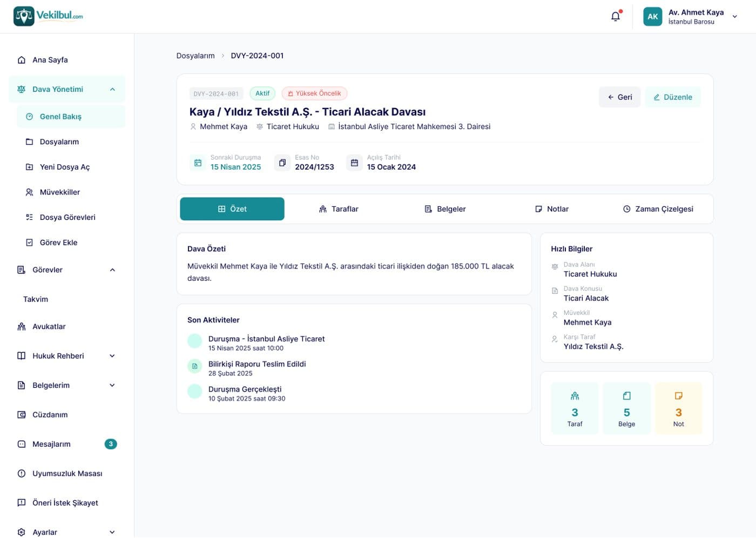Click the Vekilbul.com logo

click(48, 16)
